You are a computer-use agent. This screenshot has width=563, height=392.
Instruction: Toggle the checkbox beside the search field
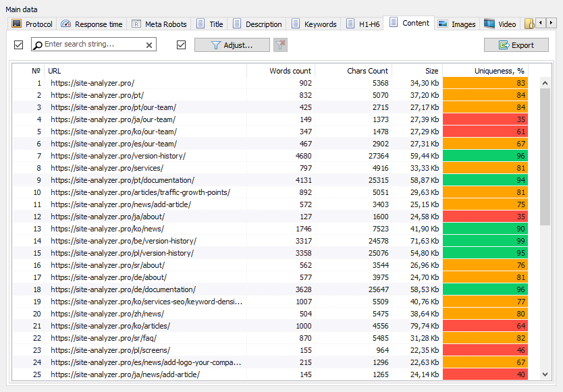(x=18, y=45)
